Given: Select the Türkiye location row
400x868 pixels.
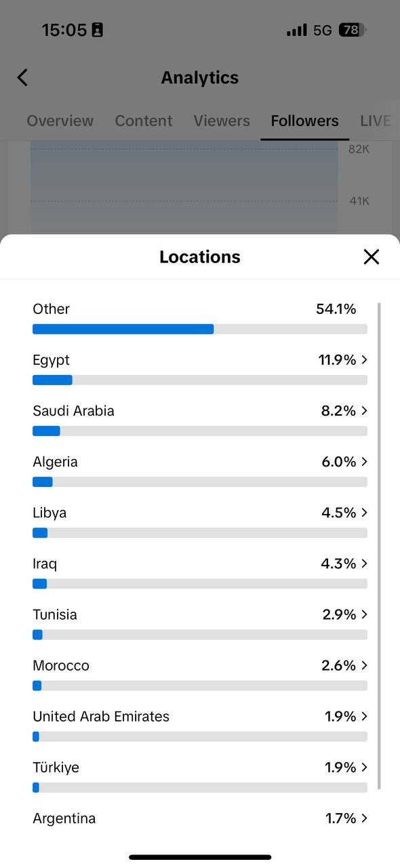Looking at the screenshot, I should [200, 775].
